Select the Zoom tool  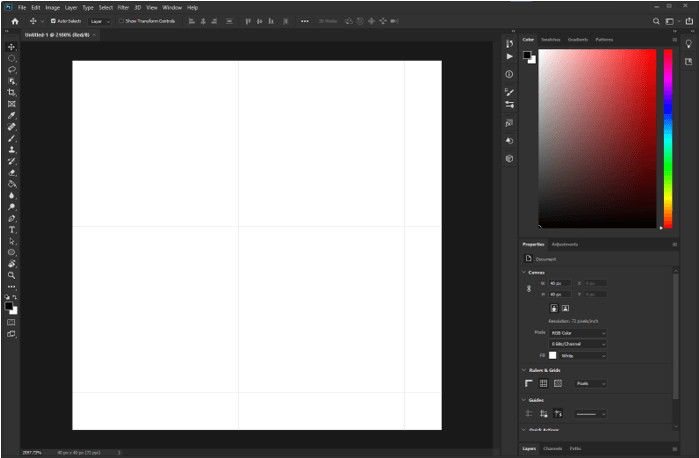click(12, 274)
